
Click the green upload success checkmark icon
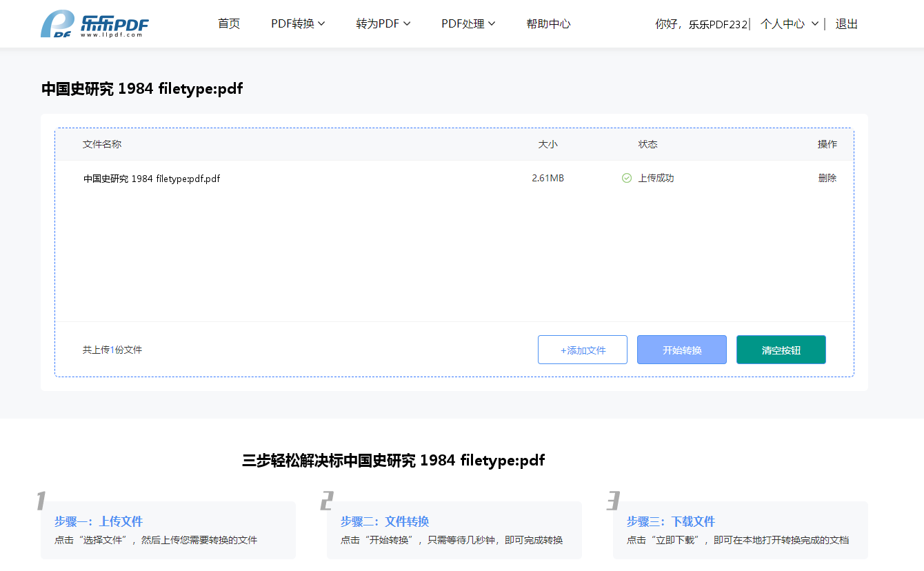click(626, 178)
